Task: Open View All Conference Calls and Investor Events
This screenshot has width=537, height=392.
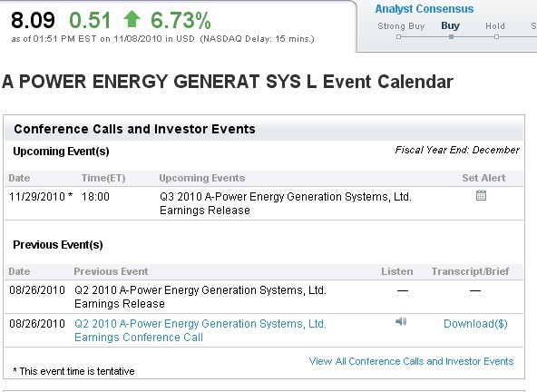Action: coord(411,361)
